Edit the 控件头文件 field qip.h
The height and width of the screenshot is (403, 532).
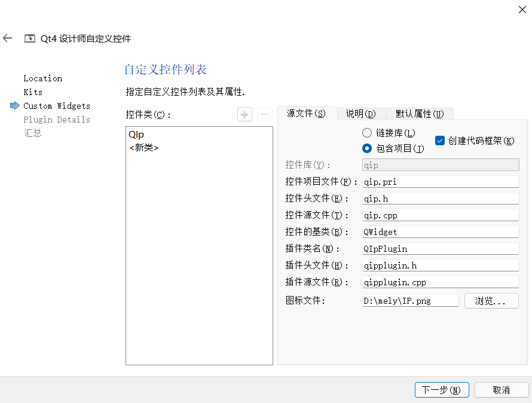(441, 199)
